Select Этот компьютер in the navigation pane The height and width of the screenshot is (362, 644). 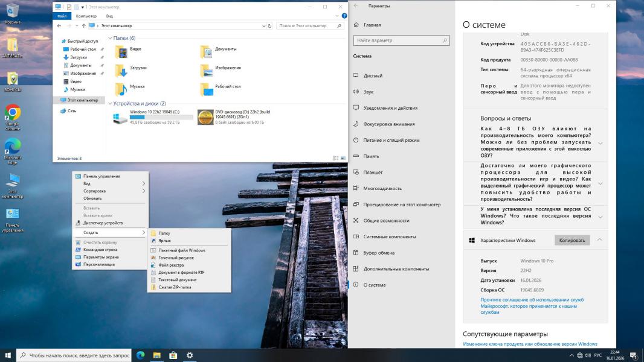coord(82,100)
